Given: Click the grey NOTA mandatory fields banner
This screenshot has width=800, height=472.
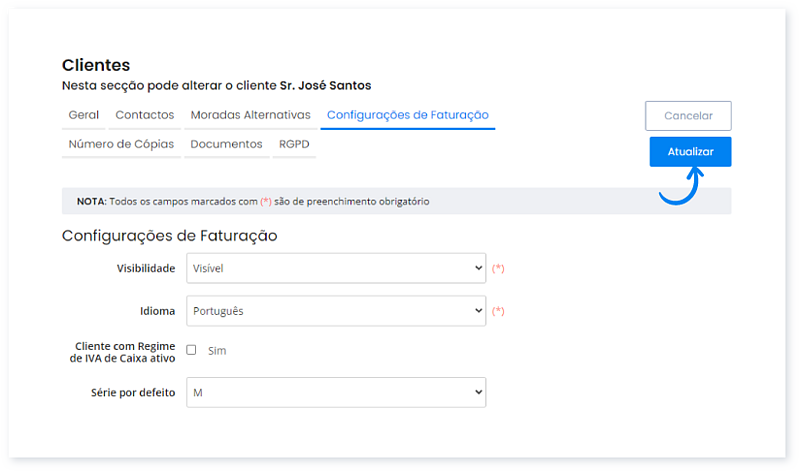Looking at the screenshot, I should tap(396, 201).
